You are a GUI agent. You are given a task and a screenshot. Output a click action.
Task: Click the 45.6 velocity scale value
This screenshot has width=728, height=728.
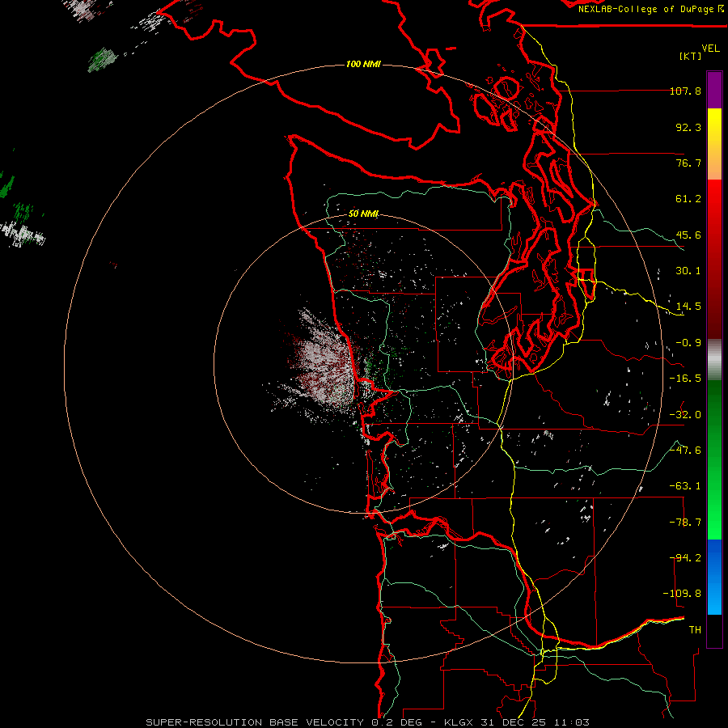tap(688, 235)
